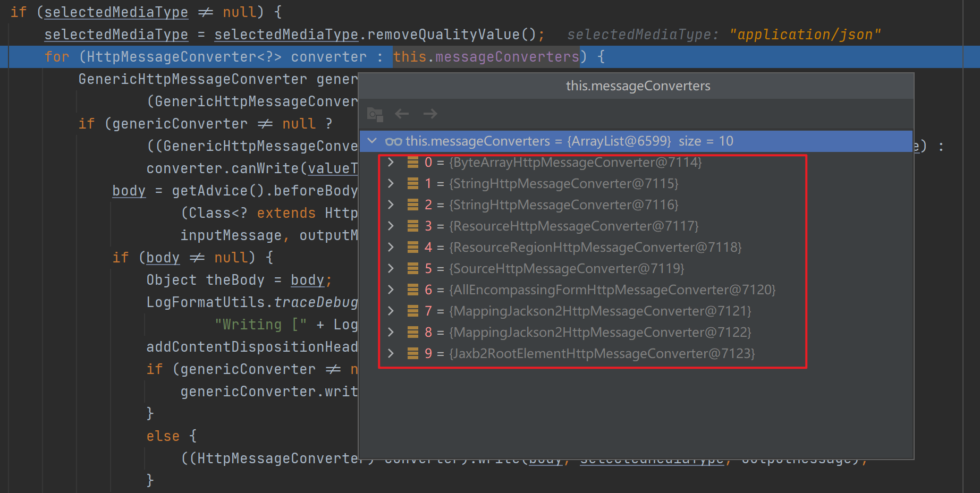Expand element 0 ByteArrayHttpMessageConverter
The image size is (980, 493).
point(391,162)
